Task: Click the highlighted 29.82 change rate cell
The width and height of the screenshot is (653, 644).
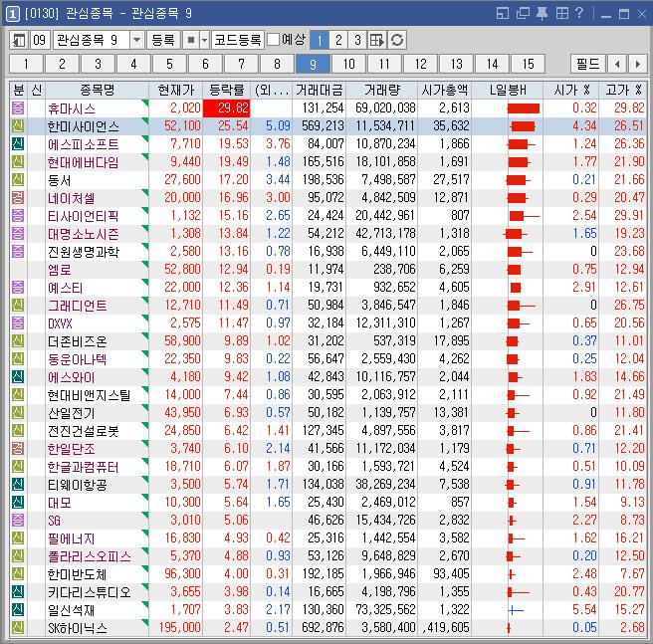Action: [227, 108]
